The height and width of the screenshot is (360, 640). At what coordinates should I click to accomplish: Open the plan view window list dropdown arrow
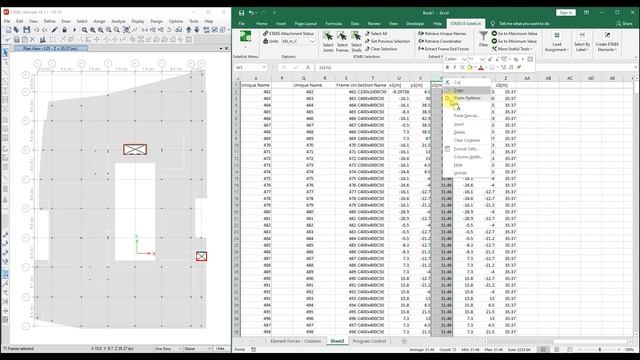click(221, 49)
